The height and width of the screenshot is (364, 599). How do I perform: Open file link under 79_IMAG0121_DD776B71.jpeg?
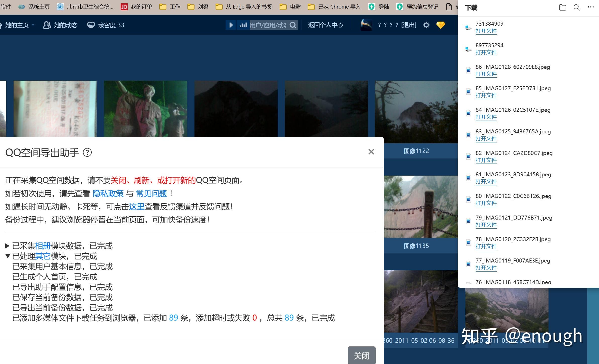(x=486, y=225)
